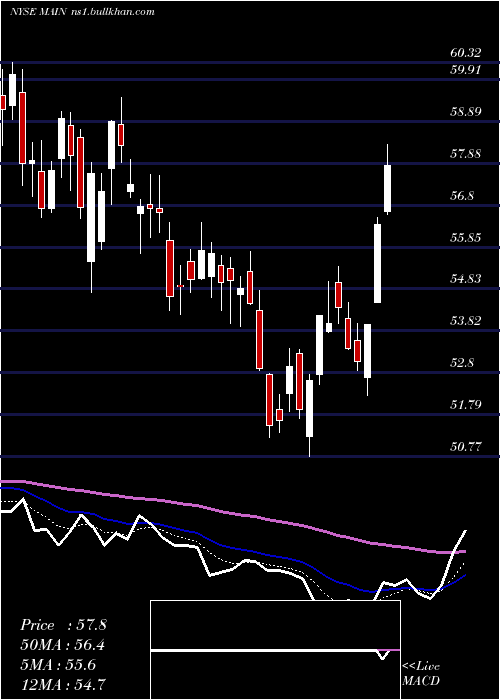Click the MACD inset panel box

[x=275, y=650]
